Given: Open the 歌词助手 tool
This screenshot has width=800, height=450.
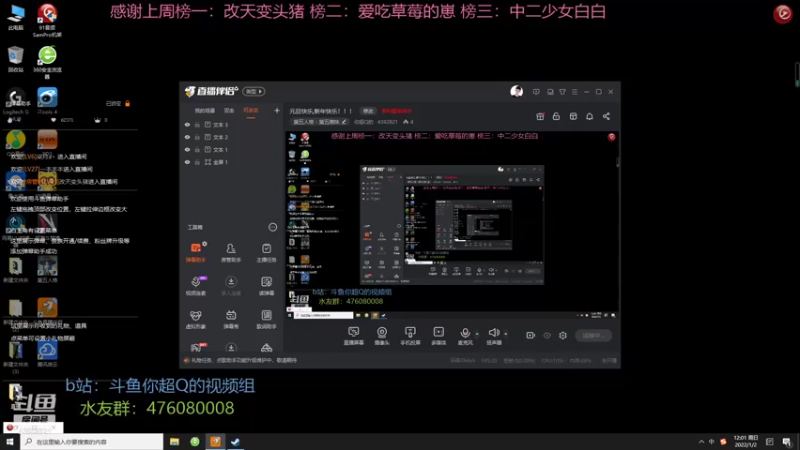Looking at the screenshot, I should tap(266, 319).
